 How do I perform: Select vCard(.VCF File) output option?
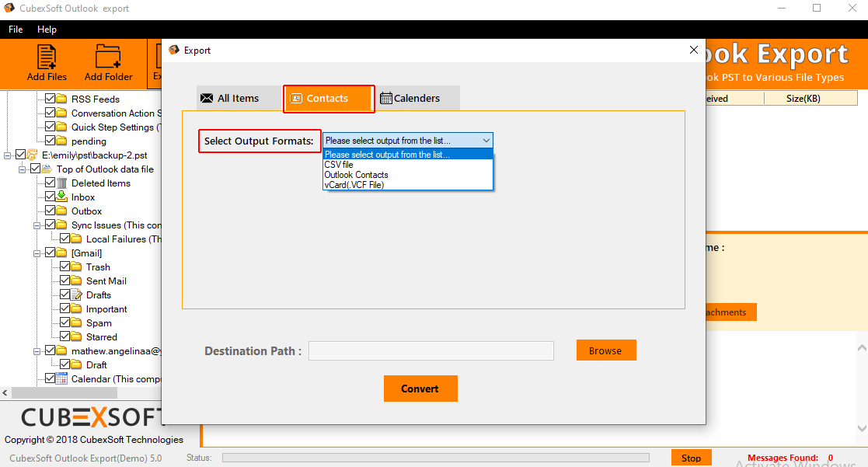[x=354, y=185]
